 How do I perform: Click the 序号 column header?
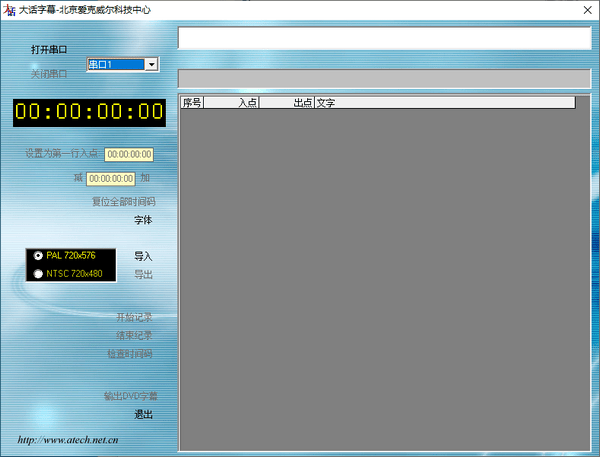[193, 102]
